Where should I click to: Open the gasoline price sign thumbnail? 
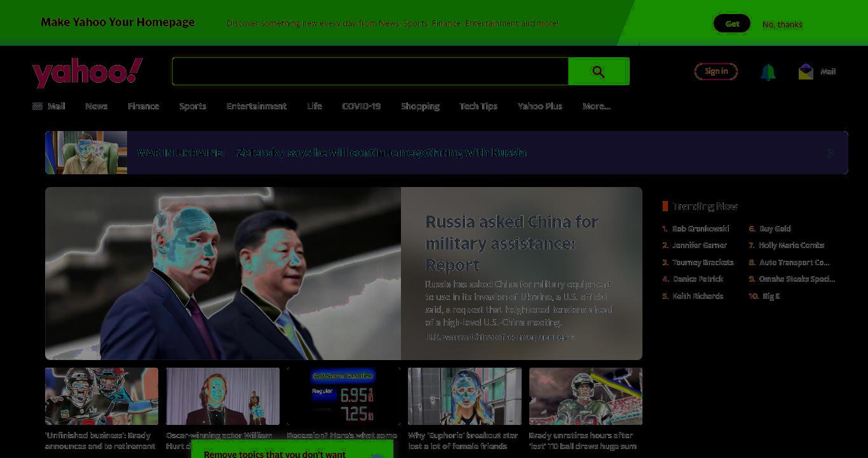point(344,396)
